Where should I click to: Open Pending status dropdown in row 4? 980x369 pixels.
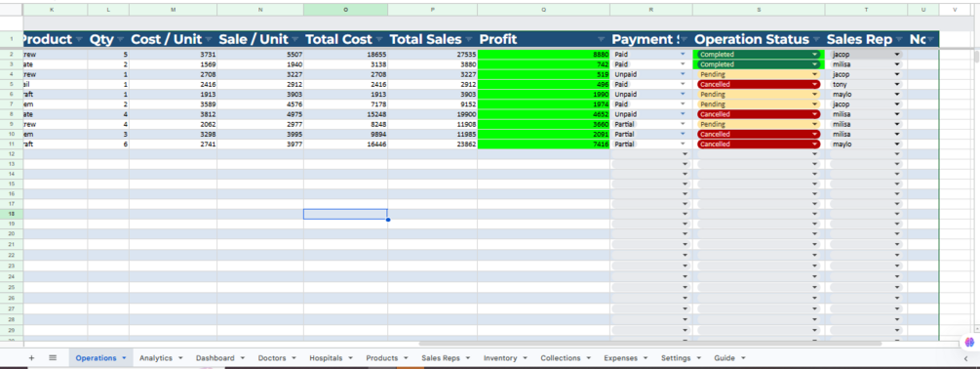click(x=814, y=74)
